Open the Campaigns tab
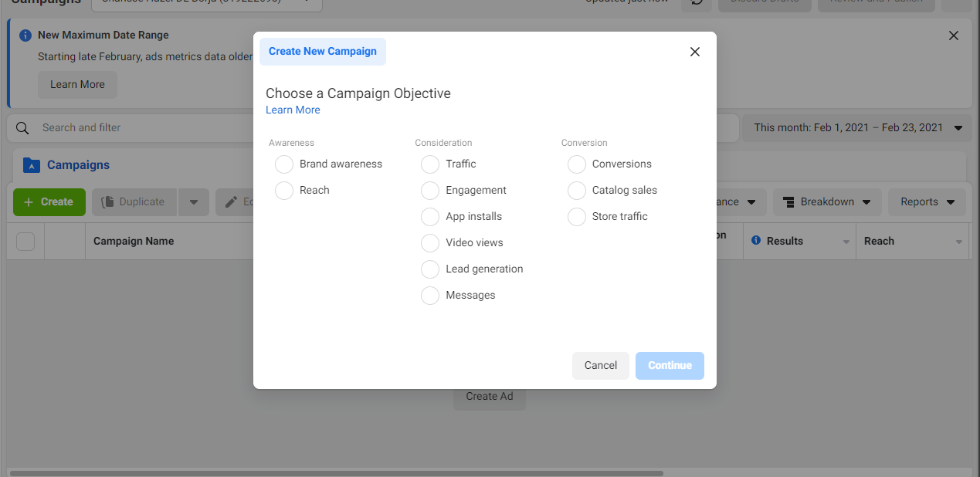This screenshot has height=477, width=980. point(78,165)
